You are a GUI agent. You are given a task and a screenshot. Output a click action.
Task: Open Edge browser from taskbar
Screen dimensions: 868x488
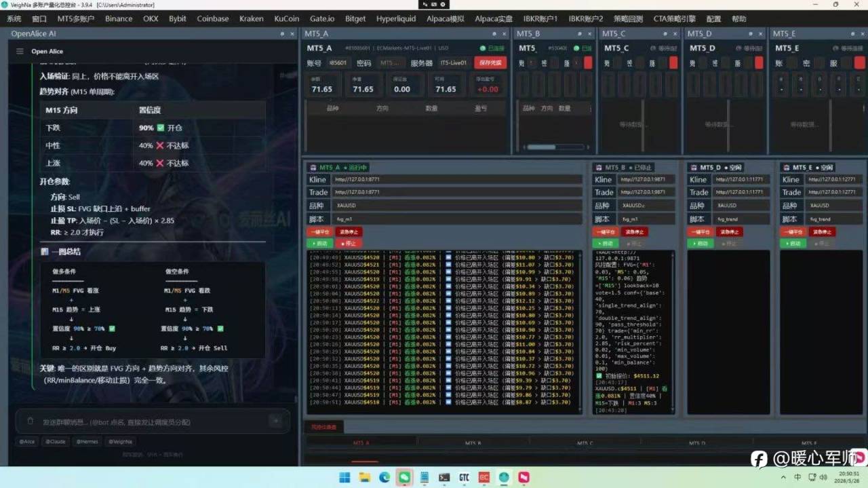(x=384, y=477)
